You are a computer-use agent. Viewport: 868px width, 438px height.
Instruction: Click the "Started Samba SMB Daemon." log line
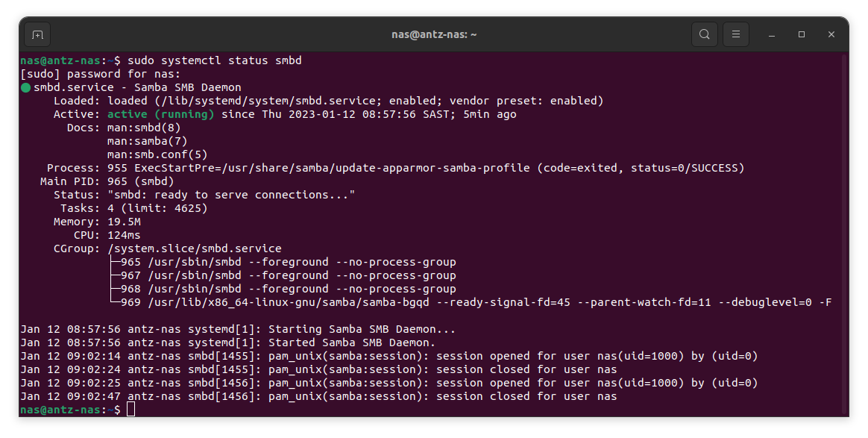coord(351,342)
